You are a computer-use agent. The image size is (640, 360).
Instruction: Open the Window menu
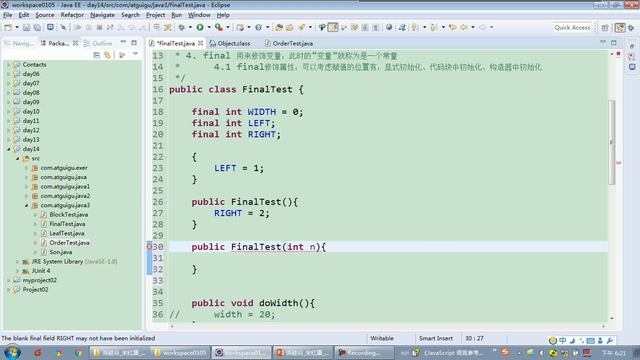click(x=199, y=15)
